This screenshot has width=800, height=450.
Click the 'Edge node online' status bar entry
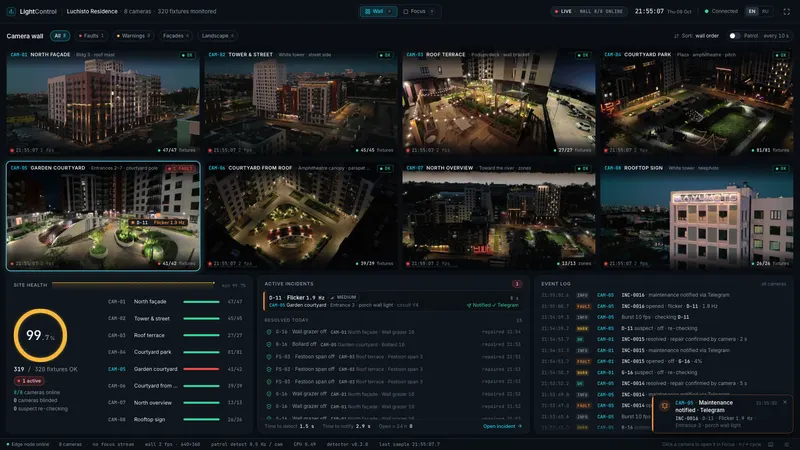click(28, 444)
